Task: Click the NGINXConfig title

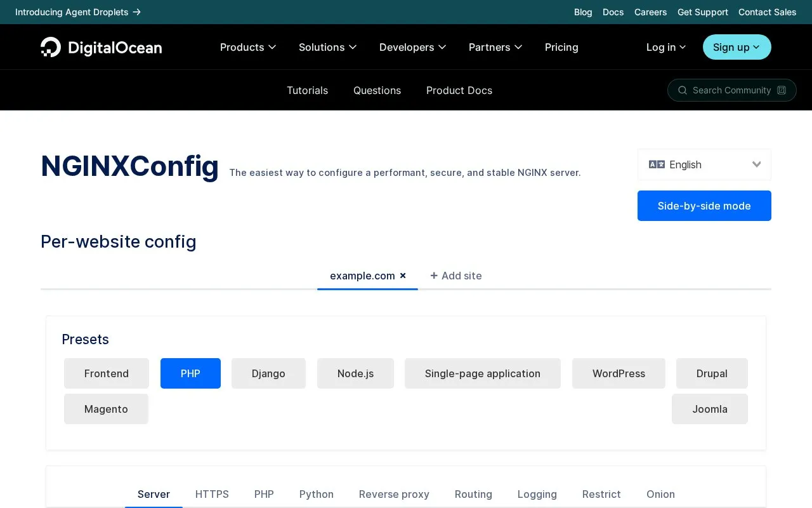Action: [x=129, y=166]
